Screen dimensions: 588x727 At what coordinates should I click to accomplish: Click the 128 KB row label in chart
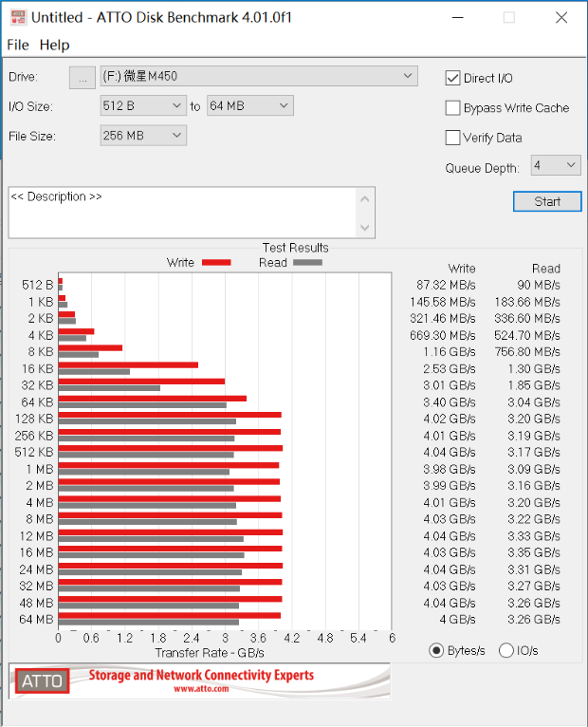point(34,419)
